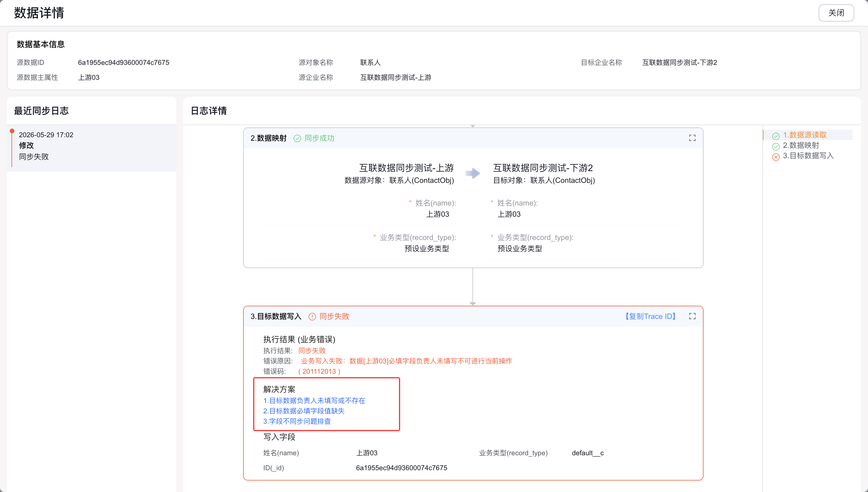Click the 同步成功 status check icon
This screenshot has width=868, height=492.
point(297,138)
